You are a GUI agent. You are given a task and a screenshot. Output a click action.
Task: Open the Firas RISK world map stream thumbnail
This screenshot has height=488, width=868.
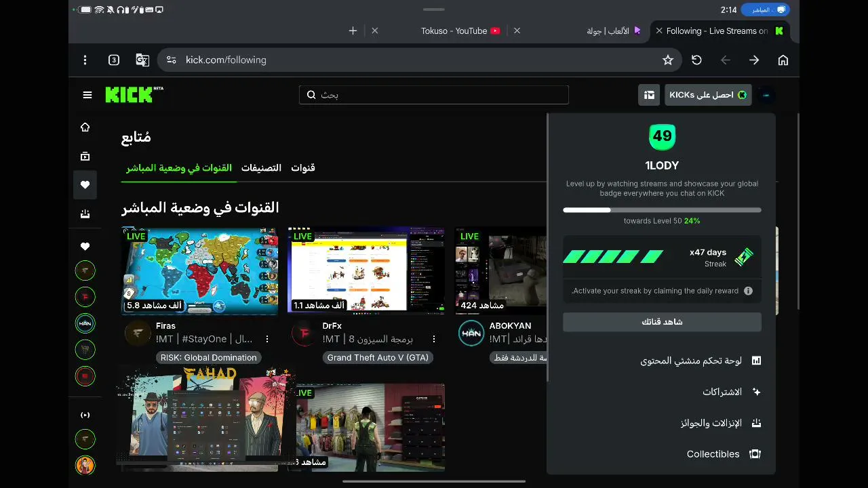pos(200,271)
